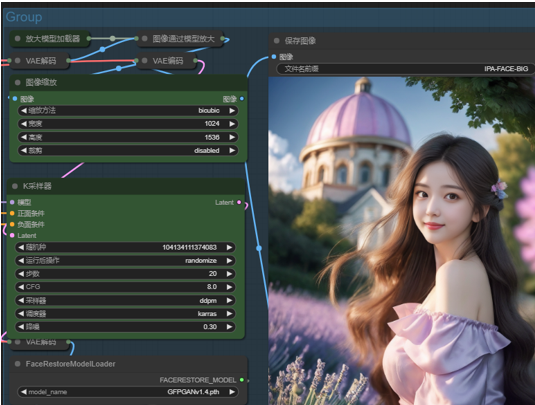Increase the 降噪 0.30 value with right arrow
The height and width of the screenshot is (405, 535).
click(229, 327)
